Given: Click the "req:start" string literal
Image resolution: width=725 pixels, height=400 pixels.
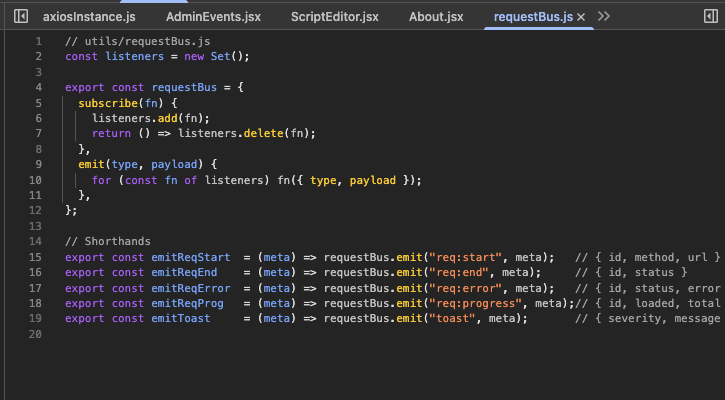Looking at the screenshot, I should 466,257.
